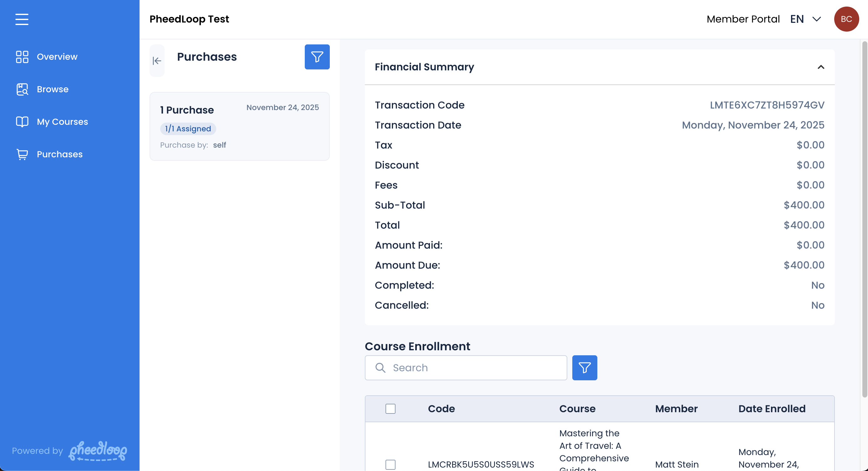Go to My Courses in sidebar
Screen dimensions: 868x471
tap(62, 122)
